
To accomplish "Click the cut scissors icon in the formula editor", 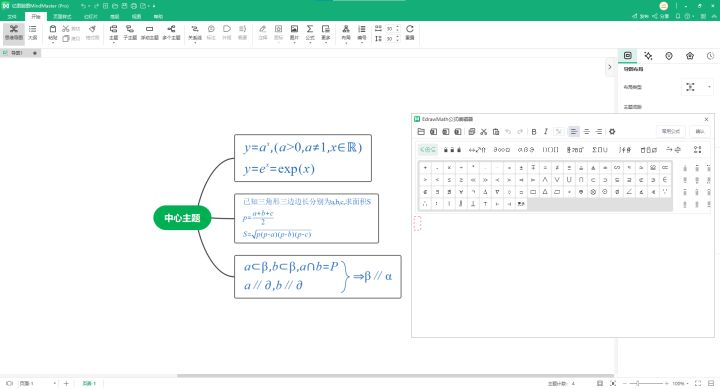I will tap(484, 131).
